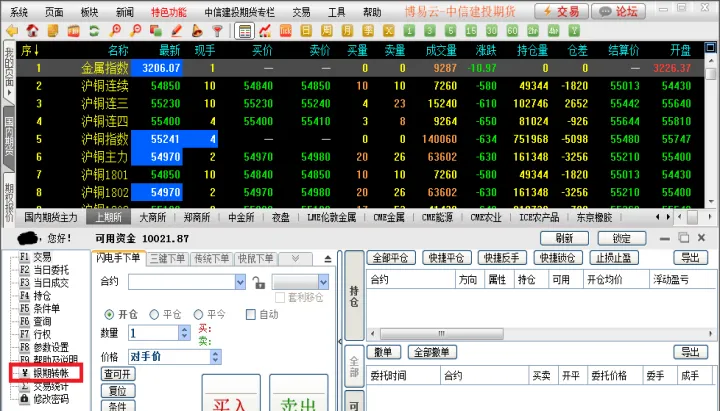Screen dimensions: 720x411
Task: Select the weekly (周) period icon
Action: (x=326, y=31)
